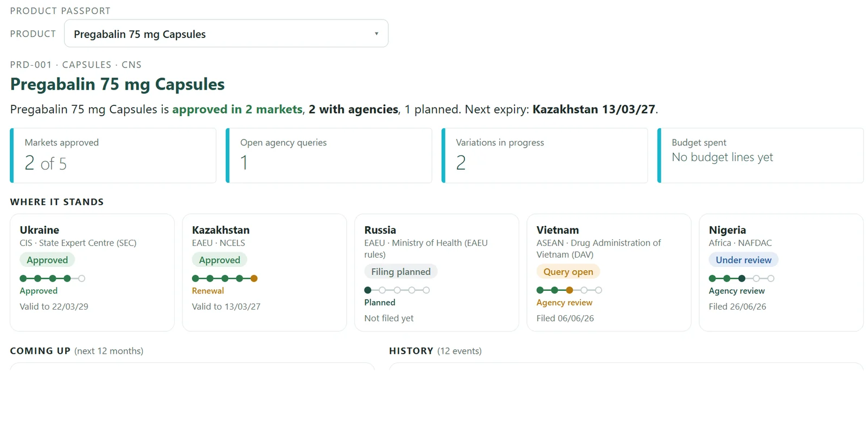868x434 pixels.
Task: Click 'Not filed yet' on Russia card
Action: click(388, 318)
